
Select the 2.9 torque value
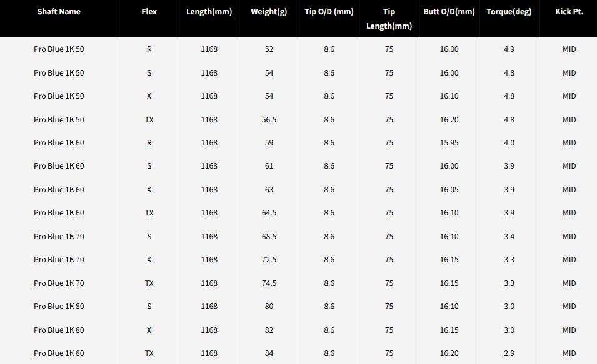pos(509,353)
